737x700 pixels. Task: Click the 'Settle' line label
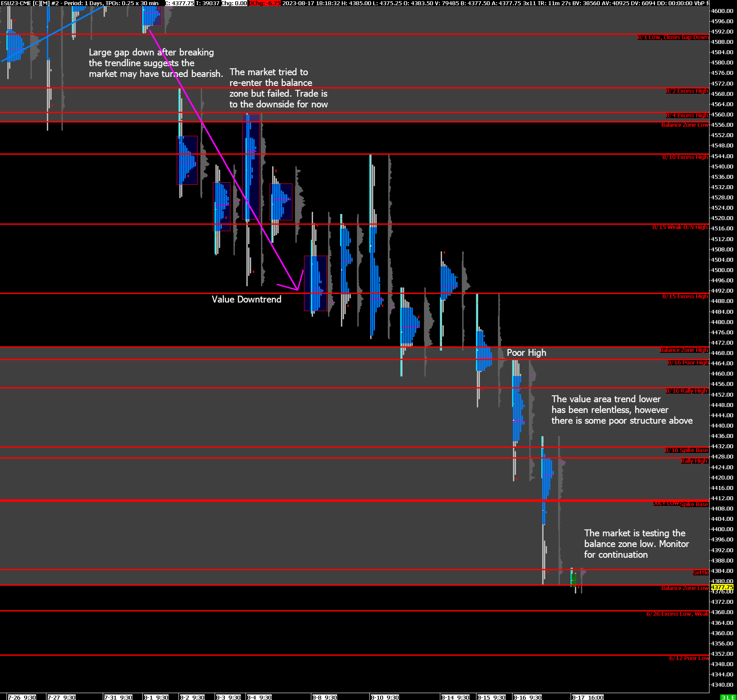pyautogui.click(x=700, y=572)
